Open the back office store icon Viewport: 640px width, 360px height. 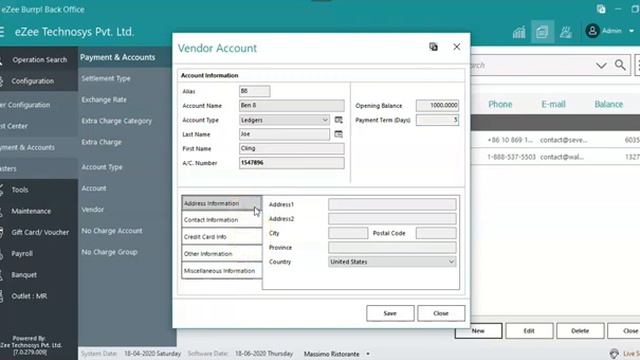(x=542, y=32)
